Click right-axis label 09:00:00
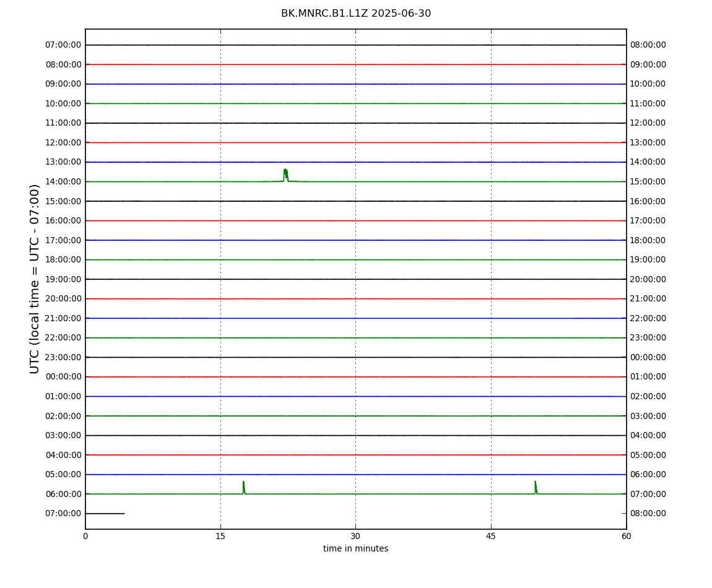 [648, 64]
